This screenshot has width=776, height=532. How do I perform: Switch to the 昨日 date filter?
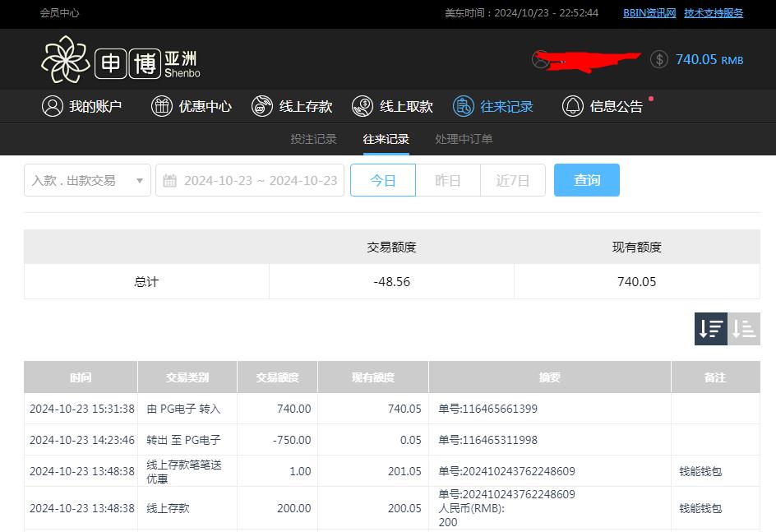448,179
